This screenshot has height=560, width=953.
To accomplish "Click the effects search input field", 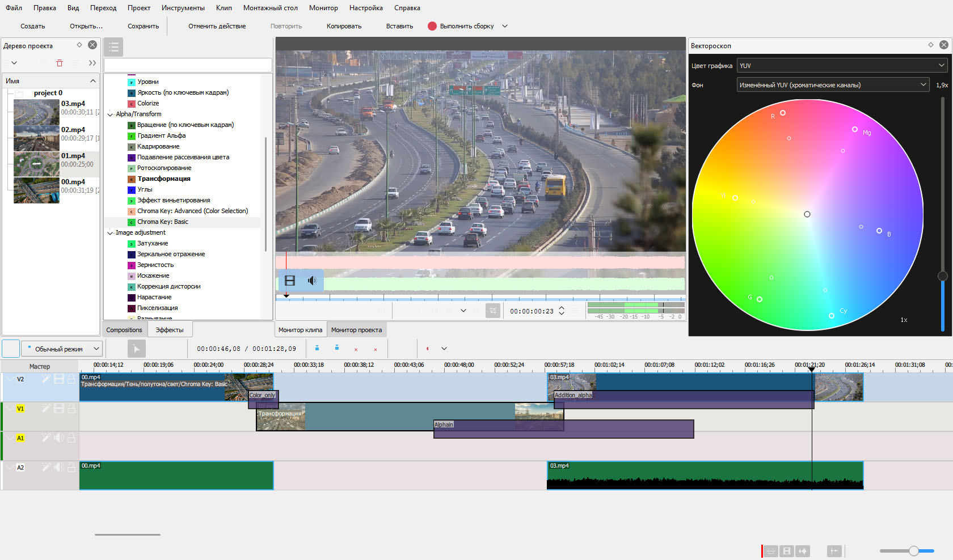I will coord(188,65).
